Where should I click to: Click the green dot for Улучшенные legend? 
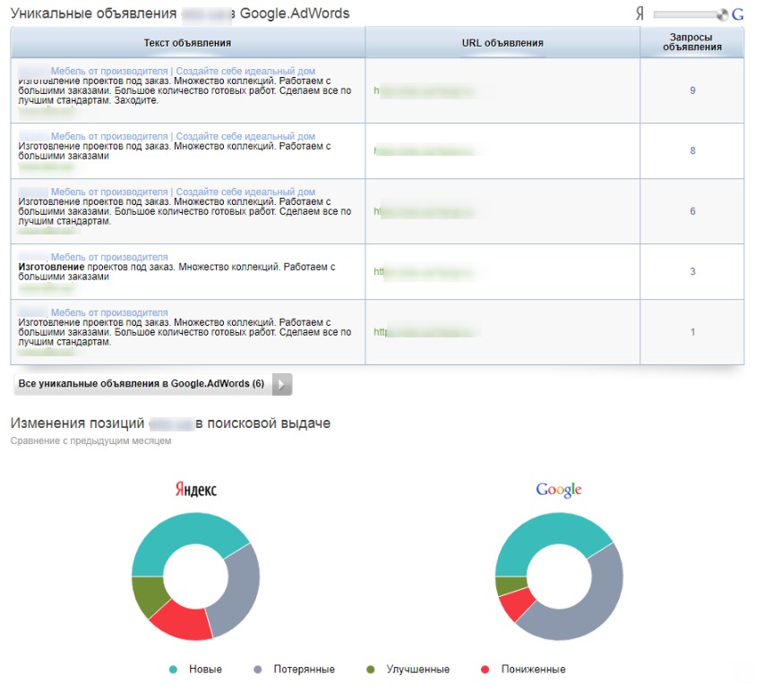coord(371,670)
